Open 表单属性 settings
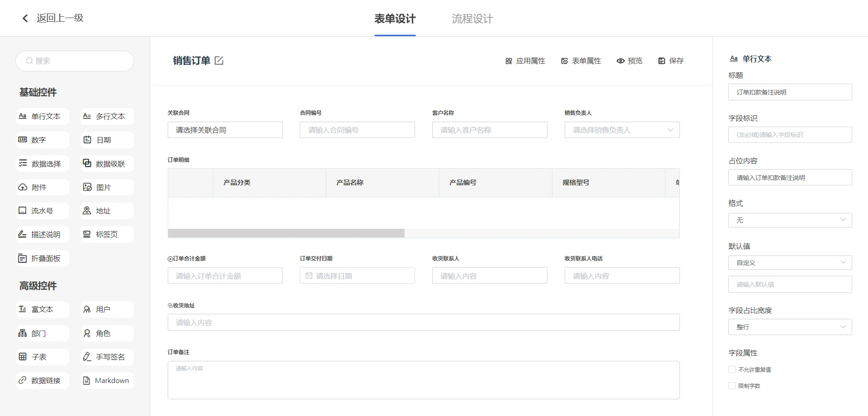 coord(581,61)
